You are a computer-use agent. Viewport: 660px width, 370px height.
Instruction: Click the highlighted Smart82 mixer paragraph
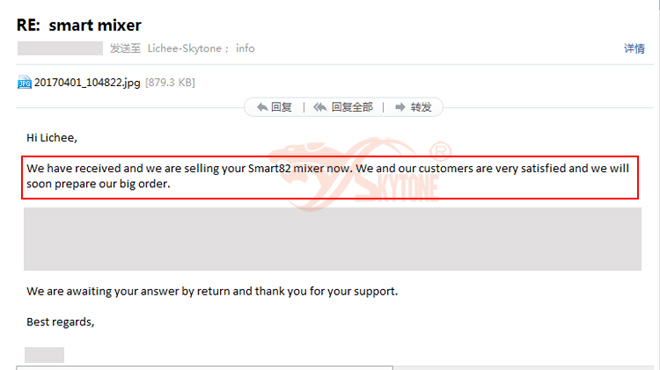pos(330,177)
